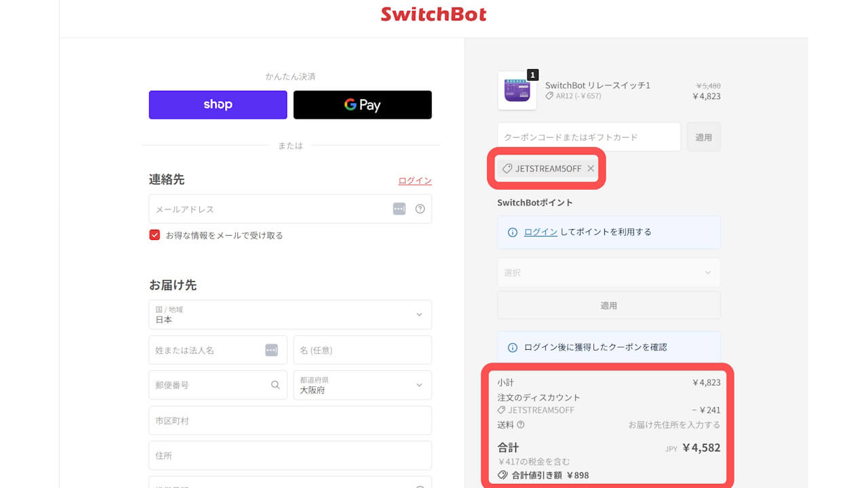Click the 合計値引き額 tag icon
The width and height of the screenshot is (868, 488).
502,475
